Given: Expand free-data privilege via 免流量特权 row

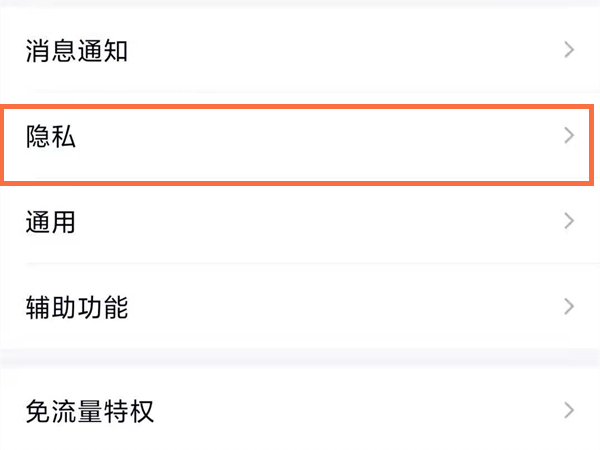Looking at the screenshot, I should (x=300, y=410).
